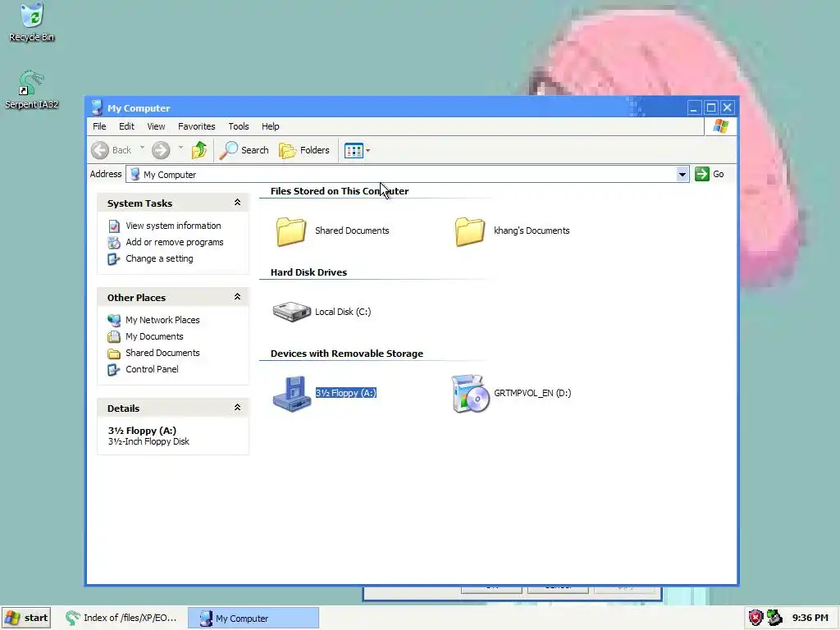Click the My Documents sidebar icon

click(113, 336)
